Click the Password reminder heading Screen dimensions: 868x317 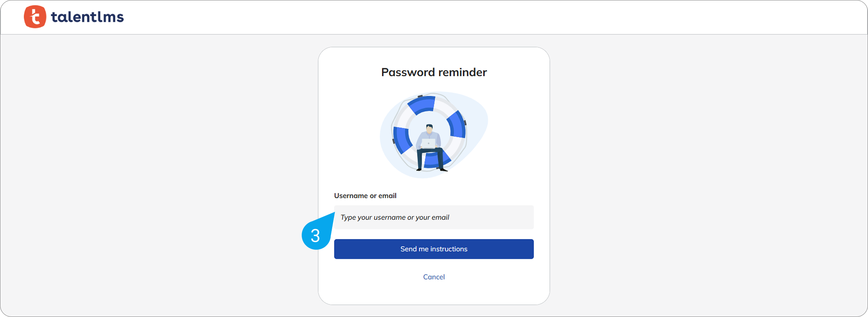(434, 72)
